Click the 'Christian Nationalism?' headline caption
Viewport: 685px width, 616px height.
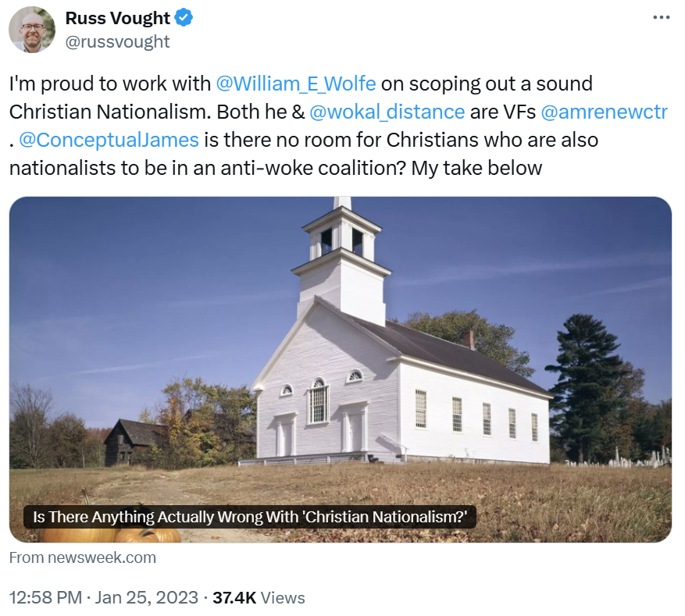coord(250,517)
